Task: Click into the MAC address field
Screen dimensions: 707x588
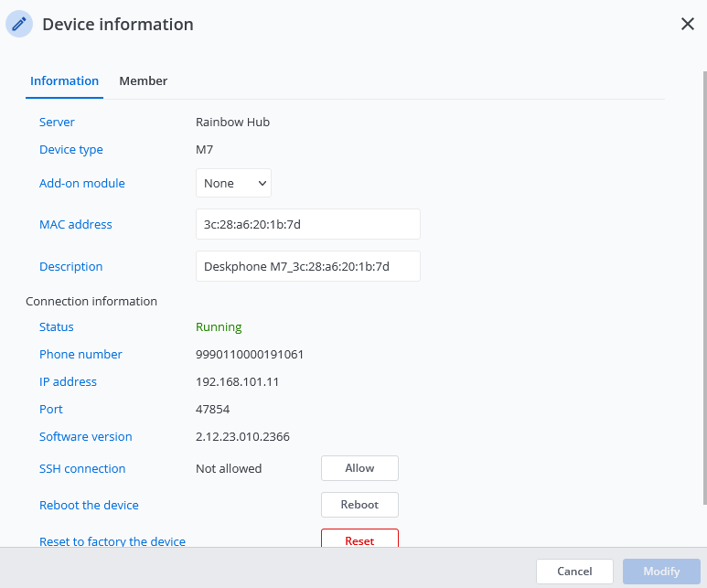Action: click(x=307, y=224)
